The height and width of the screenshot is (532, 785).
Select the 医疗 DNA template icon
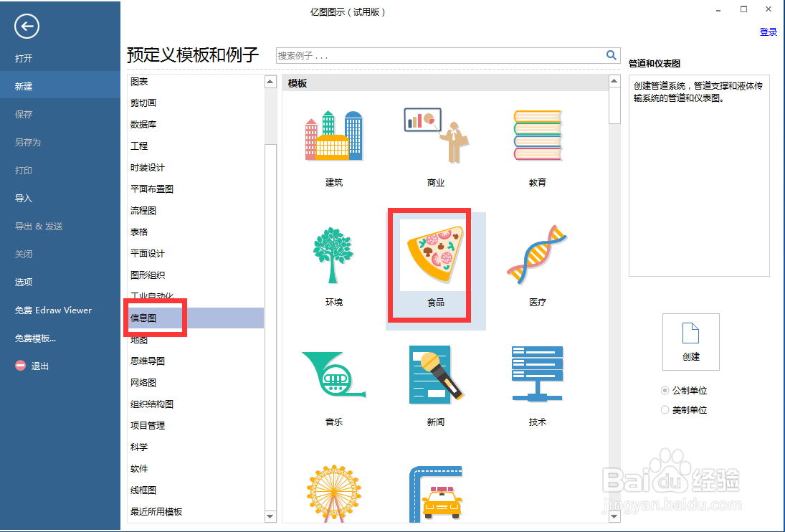[537, 255]
